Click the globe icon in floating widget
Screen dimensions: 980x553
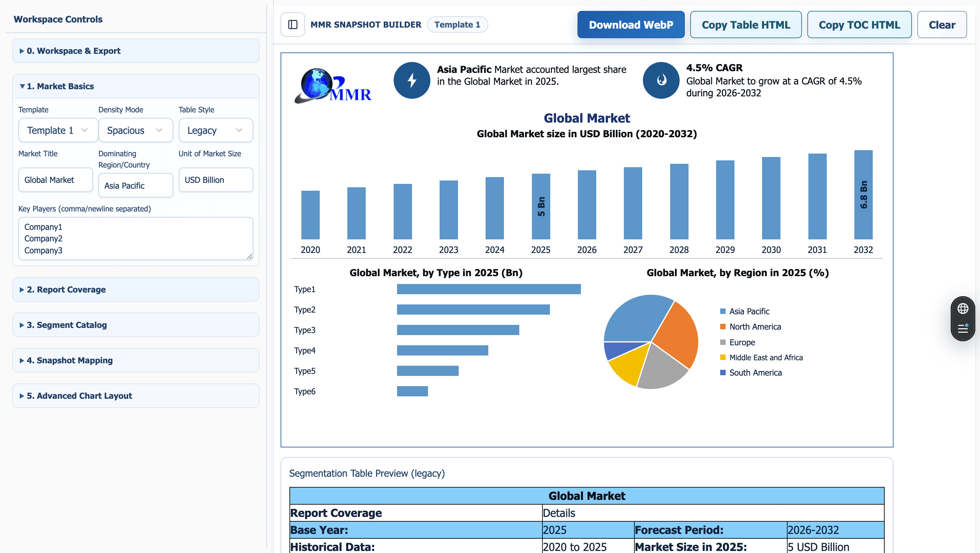[x=963, y=309]
